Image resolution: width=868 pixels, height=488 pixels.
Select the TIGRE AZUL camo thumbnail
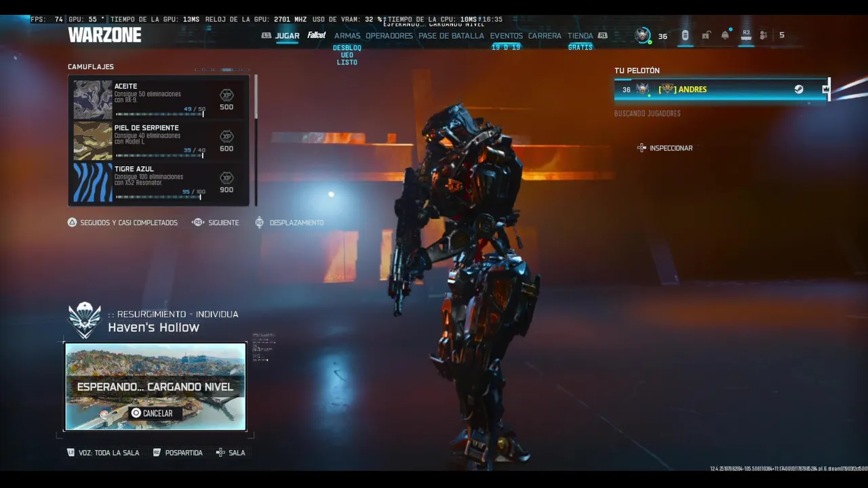tap(93, 182)
